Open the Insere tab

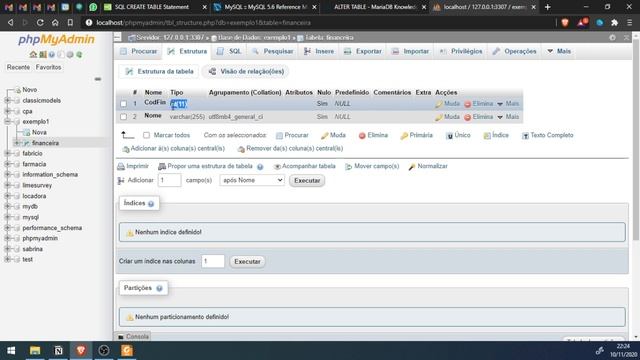point(319,51)
